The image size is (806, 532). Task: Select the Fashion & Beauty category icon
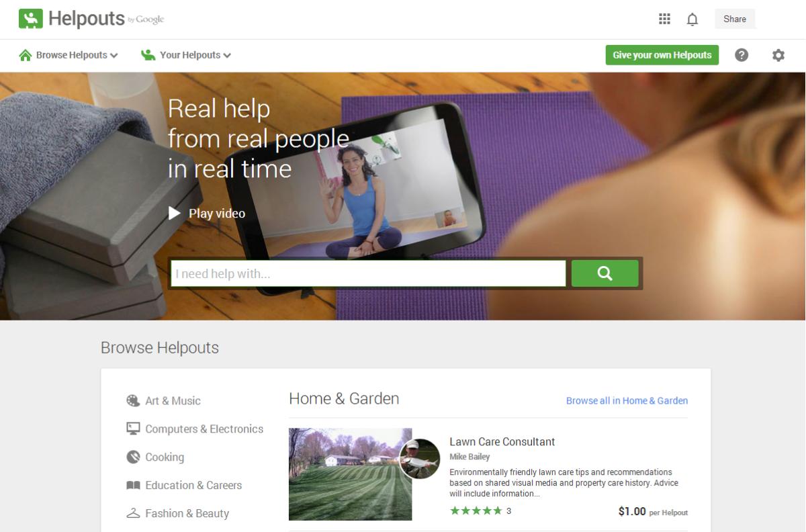(x=133, y=513)
